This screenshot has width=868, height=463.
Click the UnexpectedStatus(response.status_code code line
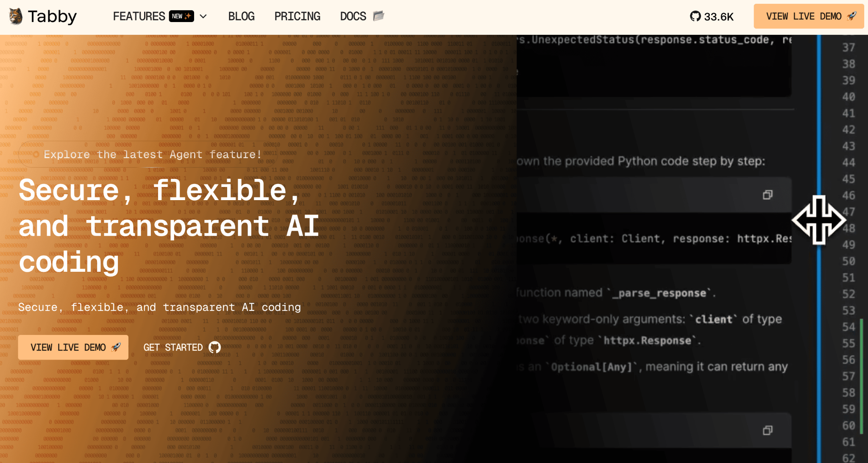coord(654,40)
